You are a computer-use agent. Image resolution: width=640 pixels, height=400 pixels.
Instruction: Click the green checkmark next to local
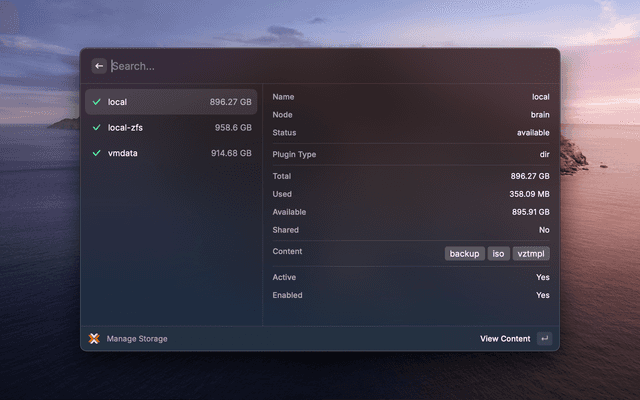[x=97, y=102]
